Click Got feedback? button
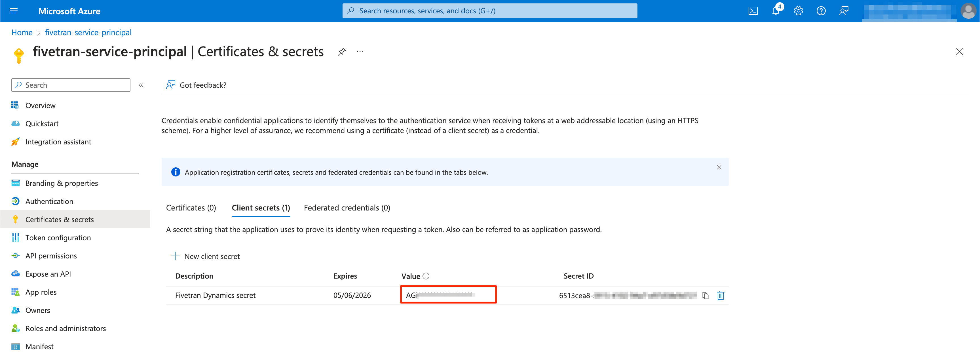This screenshot has height=358, width=980. 196,85
